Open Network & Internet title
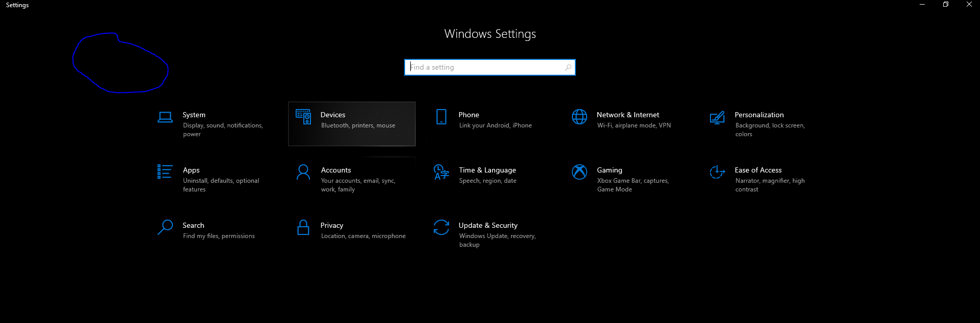 click(628, 115)
